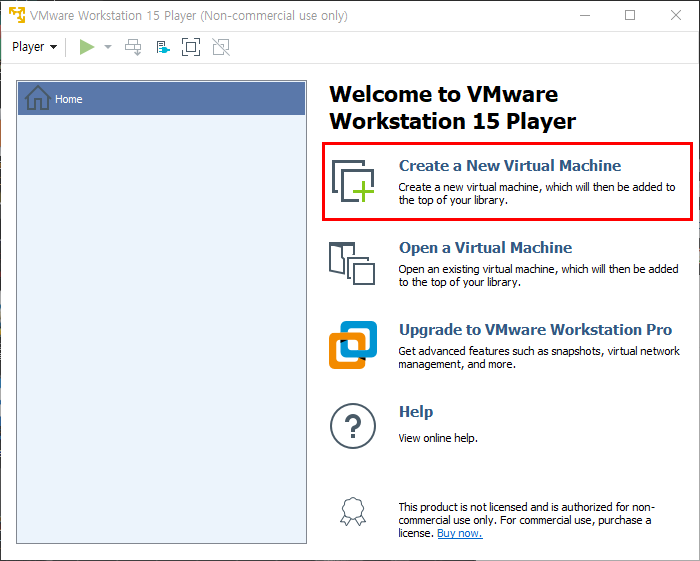Screen dimensions: 700x561
Task: Click 'This product is not licensed' notice text
Action: click(526, 520)
